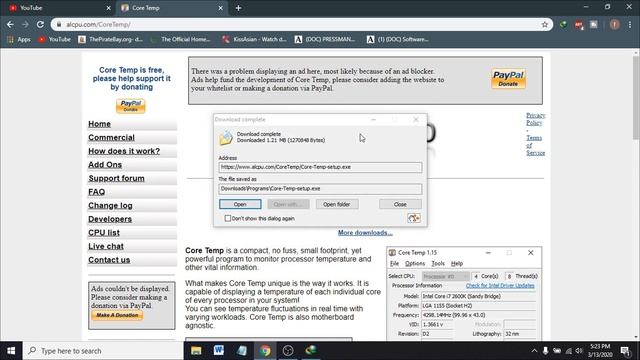Open the Commercial page link
This screenshot has height=360, width=640.
[x=111, y=138]
